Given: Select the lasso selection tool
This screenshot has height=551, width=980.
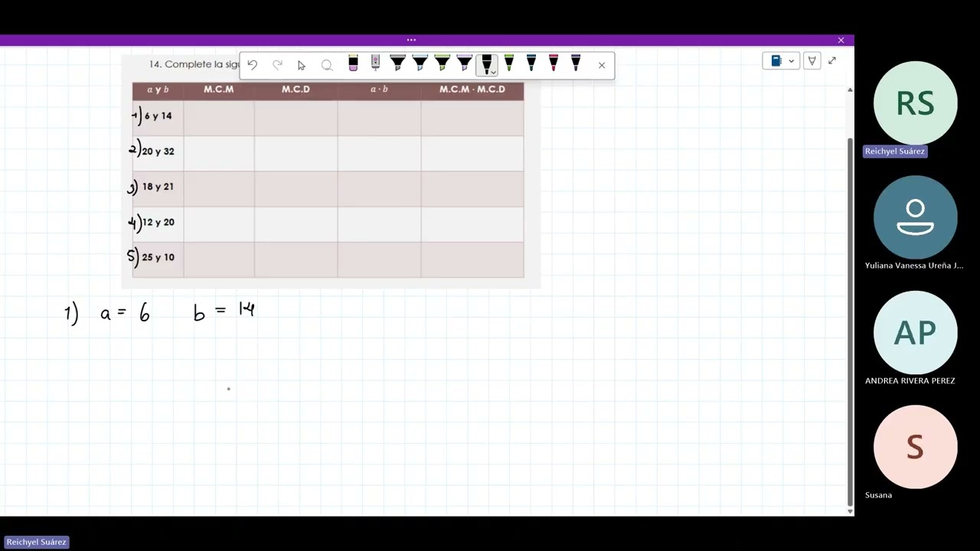Looking at the screenshot, I should coord(327,65).
